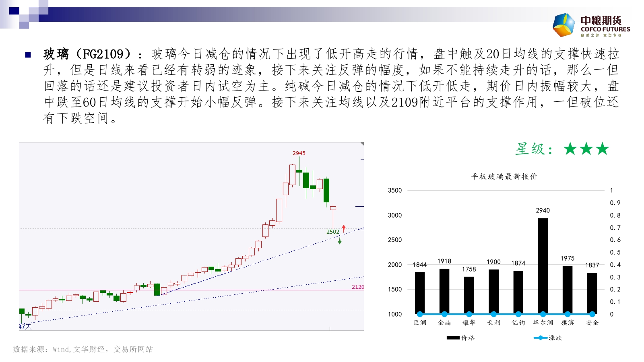Screen dimensions: 644x362
Task: Click the first green rating star
Action: point(570,149)
